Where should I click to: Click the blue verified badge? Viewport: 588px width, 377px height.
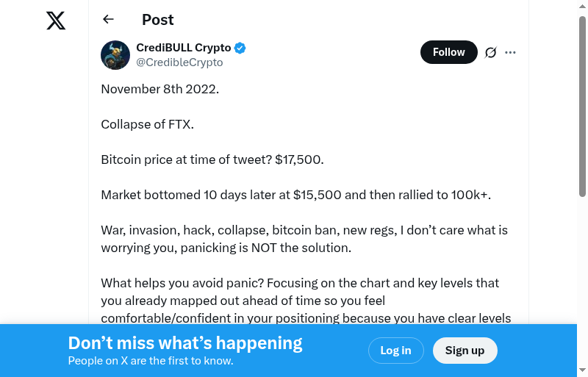tap(240, 49)
